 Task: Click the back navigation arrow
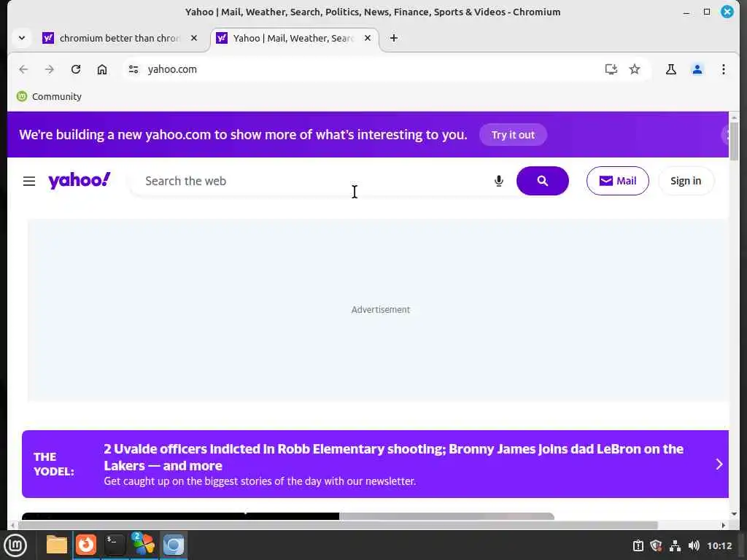23,69
